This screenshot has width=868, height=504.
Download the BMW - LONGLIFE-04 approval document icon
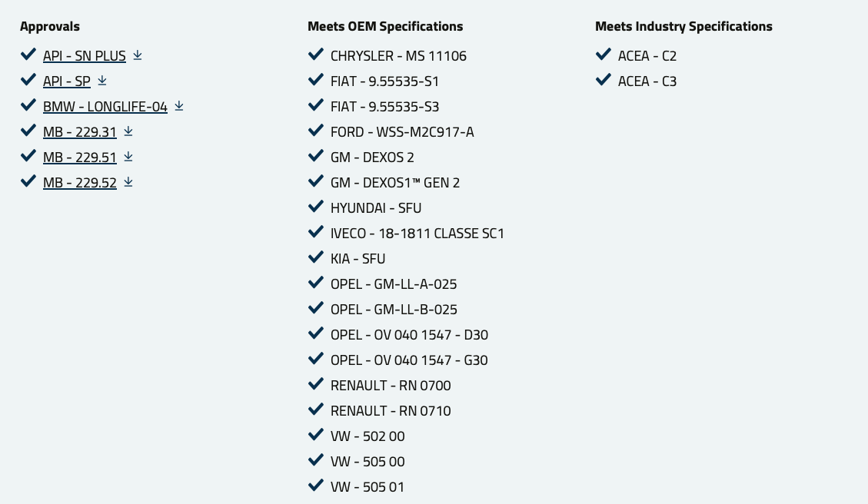179,106
